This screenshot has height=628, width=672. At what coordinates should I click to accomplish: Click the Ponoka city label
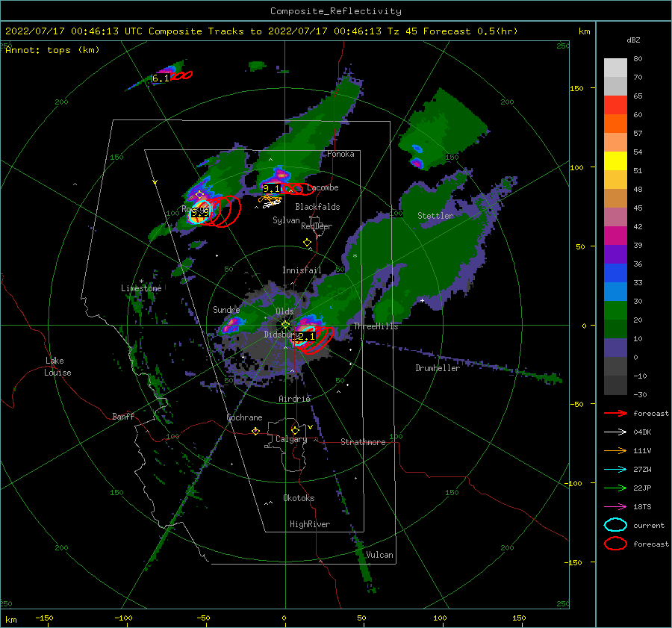tap(340, 154)
